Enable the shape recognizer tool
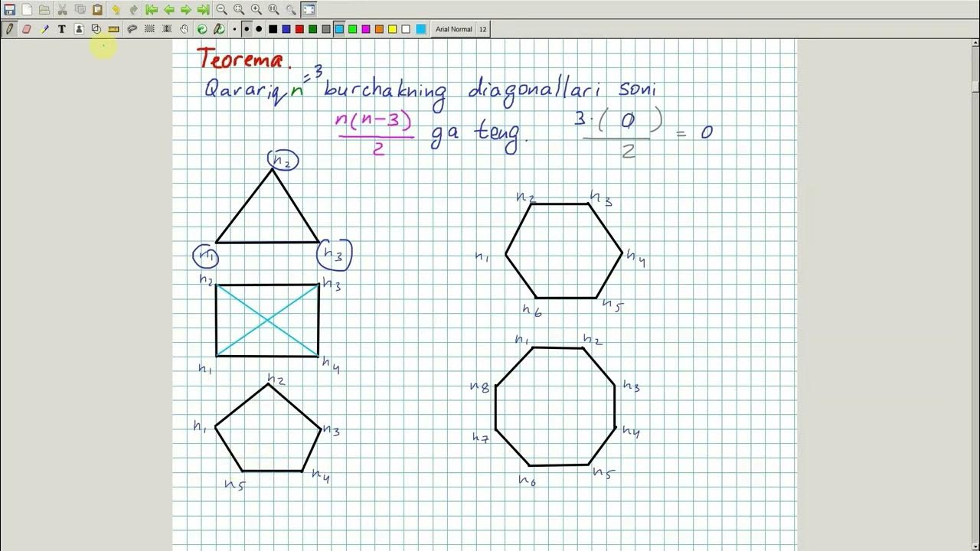 96,29
